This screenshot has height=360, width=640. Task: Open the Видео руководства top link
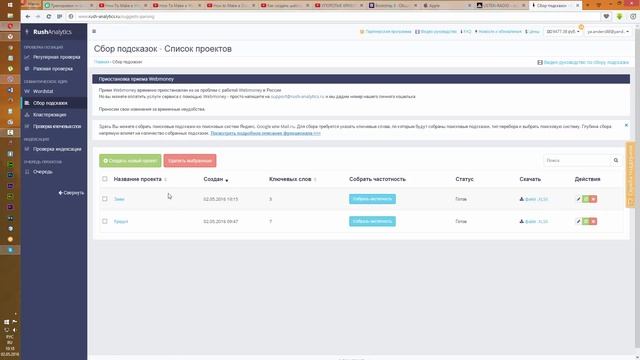(x=436, y=31)
